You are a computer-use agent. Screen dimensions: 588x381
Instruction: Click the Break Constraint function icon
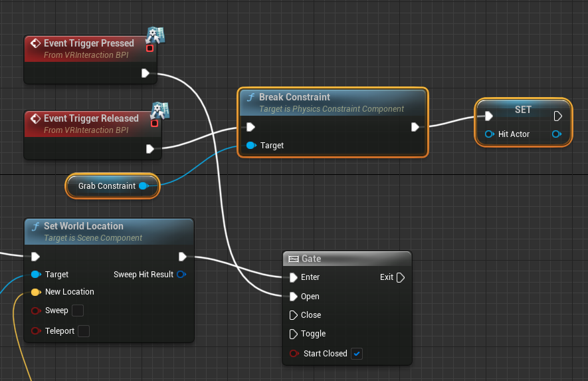click(x=250, y=98)
